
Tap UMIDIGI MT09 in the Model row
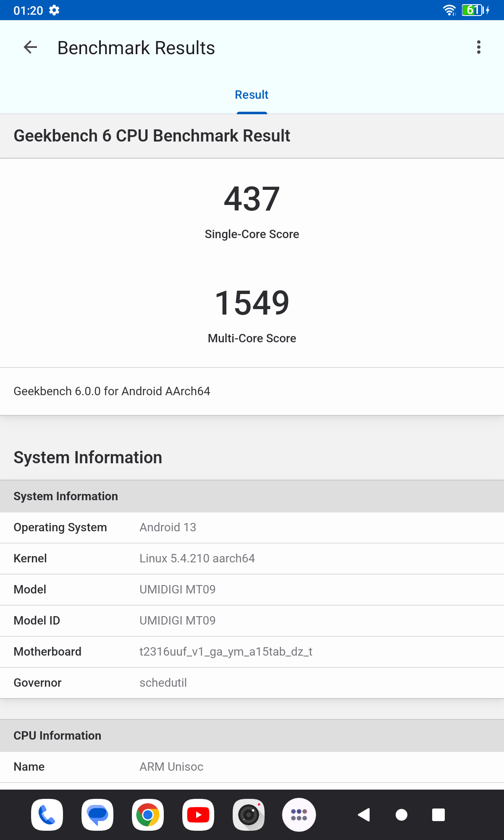[177, 589]
